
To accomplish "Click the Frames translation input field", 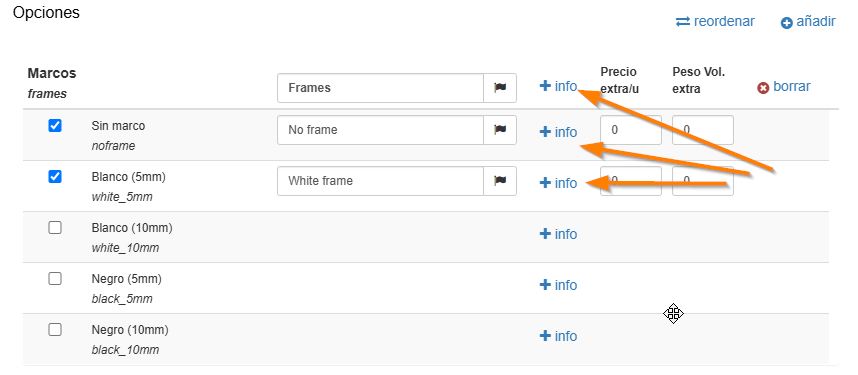I will click(380, 88).
